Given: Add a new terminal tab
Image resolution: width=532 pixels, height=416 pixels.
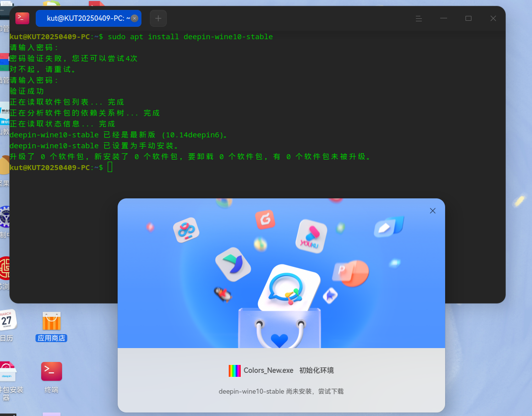Looking at the screenshot, I should click(158, 18).
